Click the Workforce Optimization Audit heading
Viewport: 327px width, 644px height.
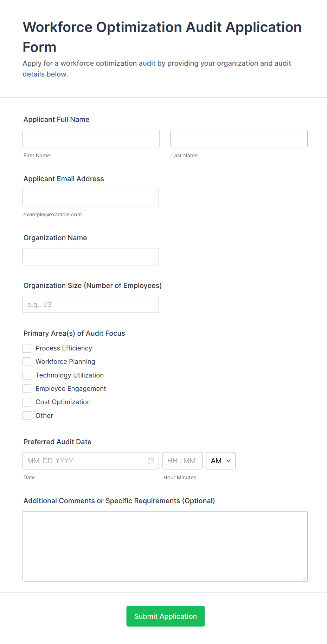click(x=162, y=37)
